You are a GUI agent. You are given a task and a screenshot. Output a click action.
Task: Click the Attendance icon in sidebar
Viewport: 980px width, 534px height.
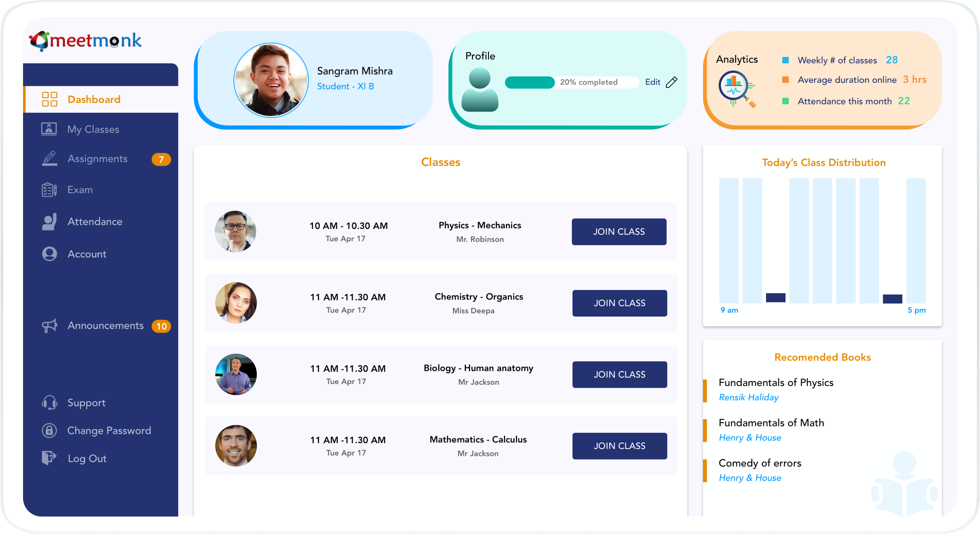click(x=50, y=221)
